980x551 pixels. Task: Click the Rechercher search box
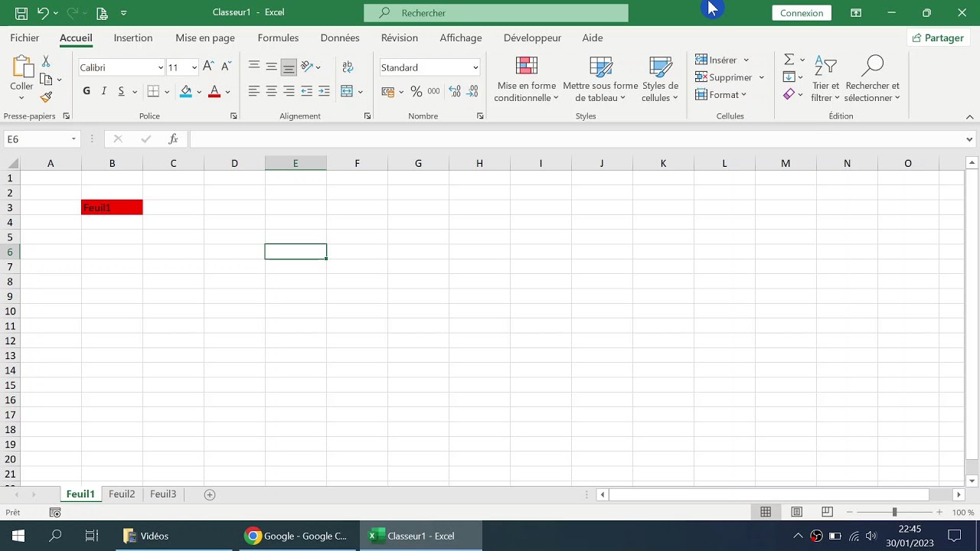click(496, 13)
